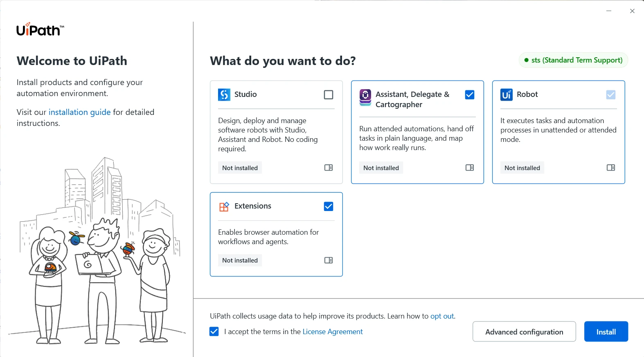Click the Assistant, Delegate & Cartographer icon
Image resolution: width=644 pixels, height=357 pixels.
point(365,97)
